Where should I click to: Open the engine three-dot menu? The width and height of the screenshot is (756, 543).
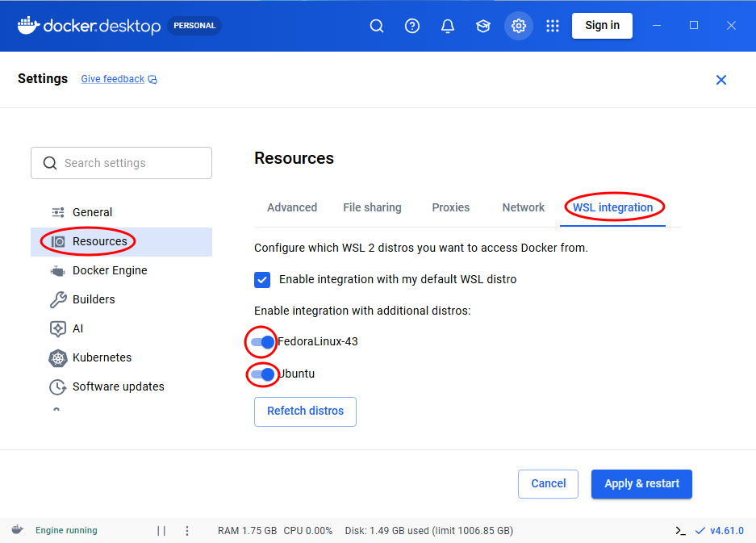[x=187, y=531]
